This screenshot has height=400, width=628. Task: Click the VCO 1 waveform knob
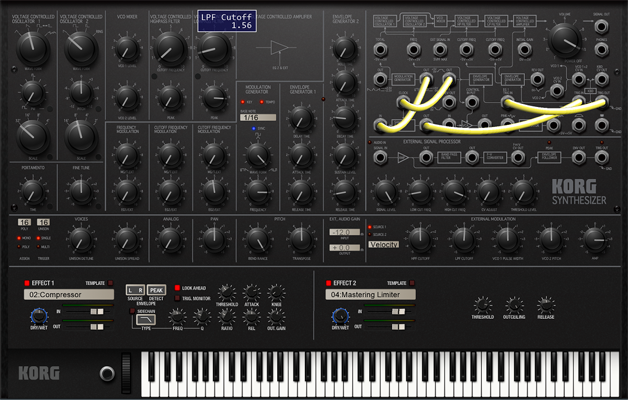[33, 48]
